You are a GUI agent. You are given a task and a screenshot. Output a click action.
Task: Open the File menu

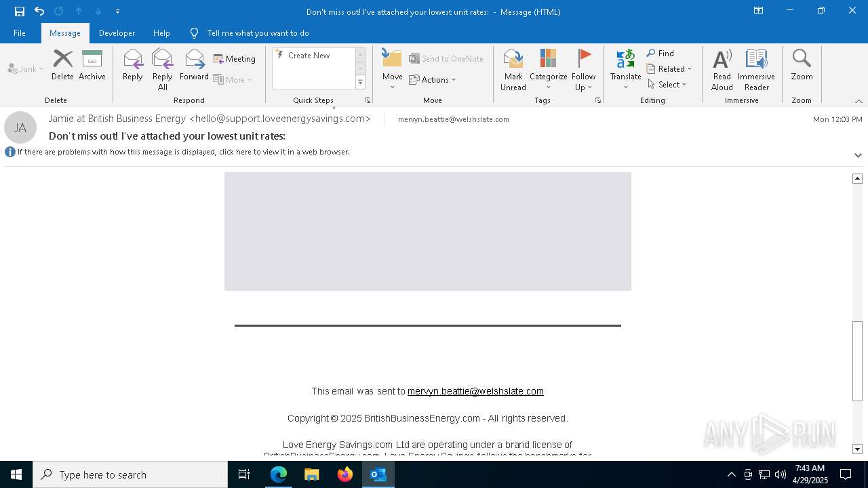[x=20, y=33]
